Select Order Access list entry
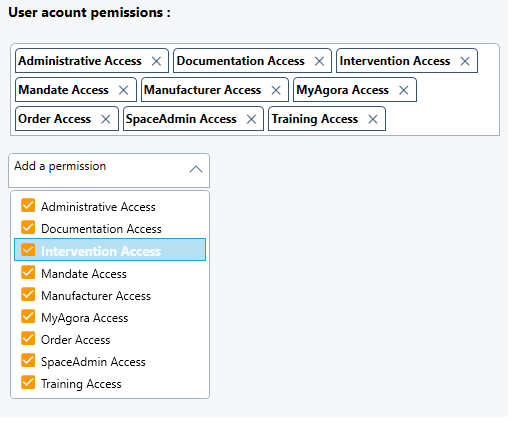This screenshot has width=518, height=422. (110, 340)
